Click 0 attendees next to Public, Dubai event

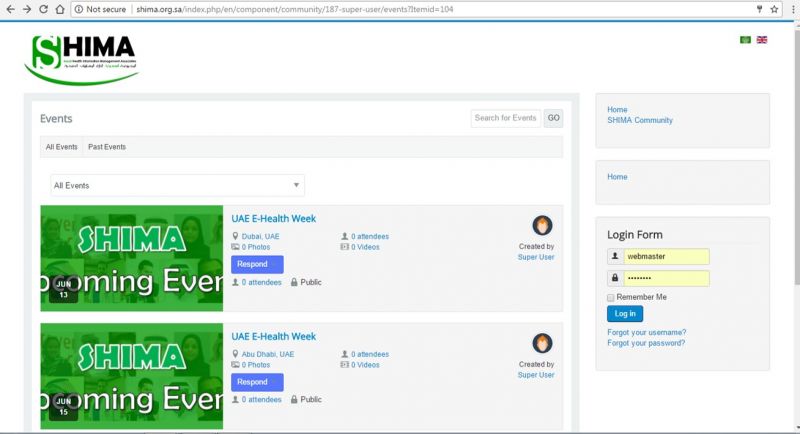[261, 283]
